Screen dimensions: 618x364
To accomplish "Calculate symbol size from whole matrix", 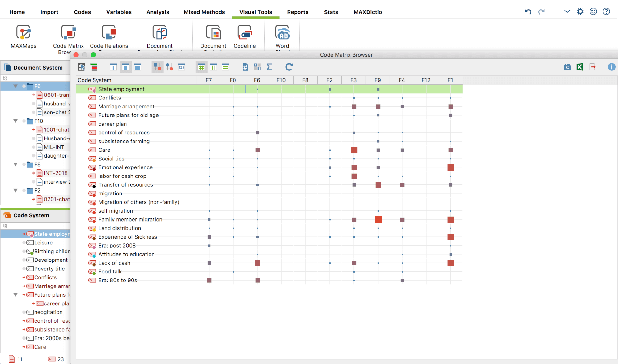I will [201, 67].
